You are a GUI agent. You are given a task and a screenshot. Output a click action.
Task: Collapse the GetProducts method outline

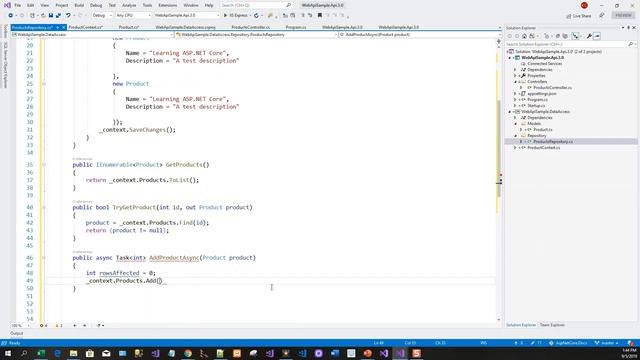pyautogui.click(x=44, y=165)
